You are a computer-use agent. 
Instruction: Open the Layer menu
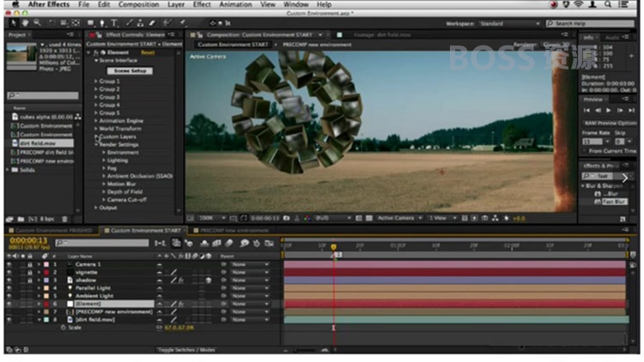click(x=176, y=4)
